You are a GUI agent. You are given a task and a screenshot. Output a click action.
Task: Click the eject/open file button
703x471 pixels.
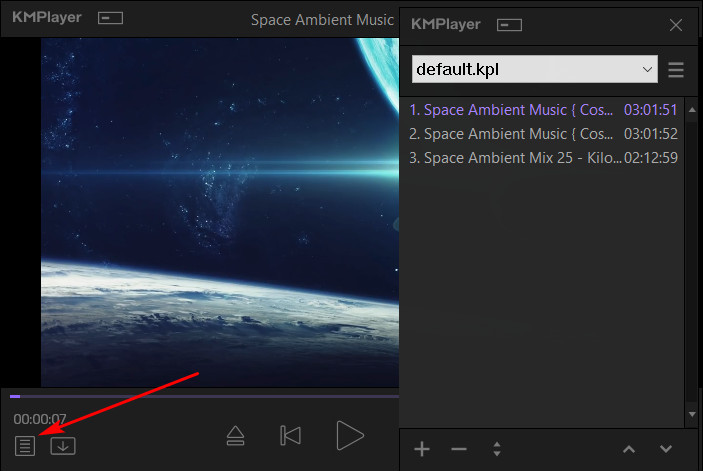pyautogui.click(x=235, y=435)
